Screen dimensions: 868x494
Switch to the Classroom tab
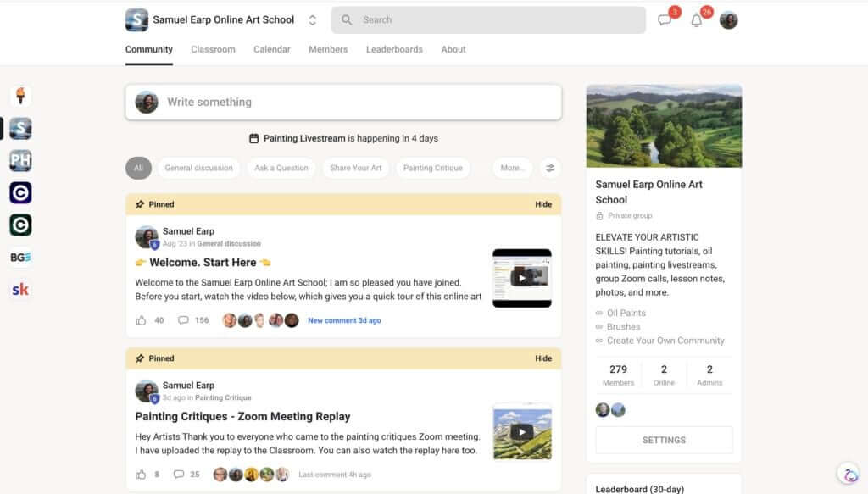pyautogui.click(x=213, y=49)
